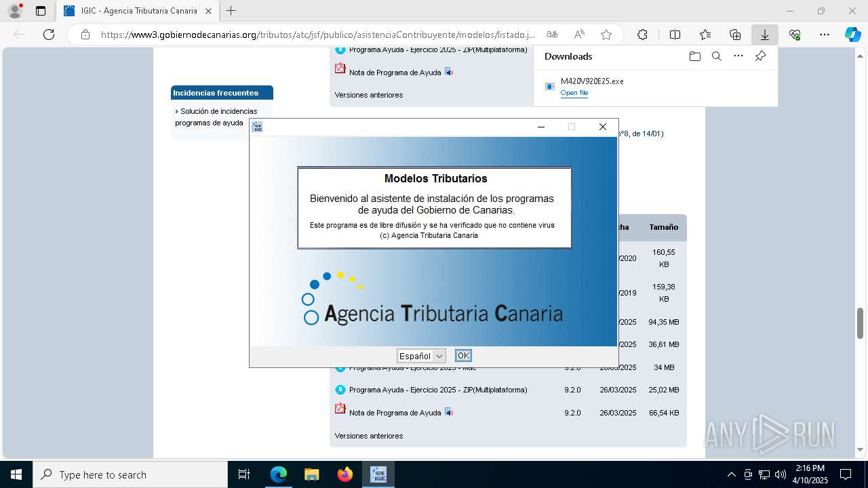868x488 pixels.
Task: Open the lower Versiones anteriores link
Action: (368, 436)
